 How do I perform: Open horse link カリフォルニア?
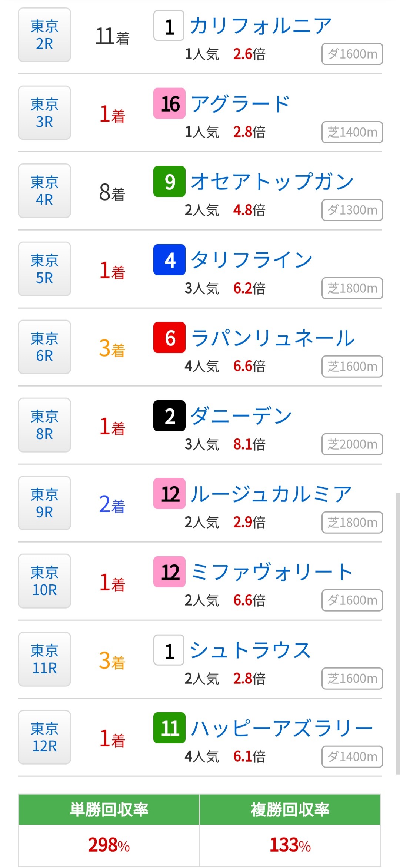pyautogui.click(x=260, y=26)
